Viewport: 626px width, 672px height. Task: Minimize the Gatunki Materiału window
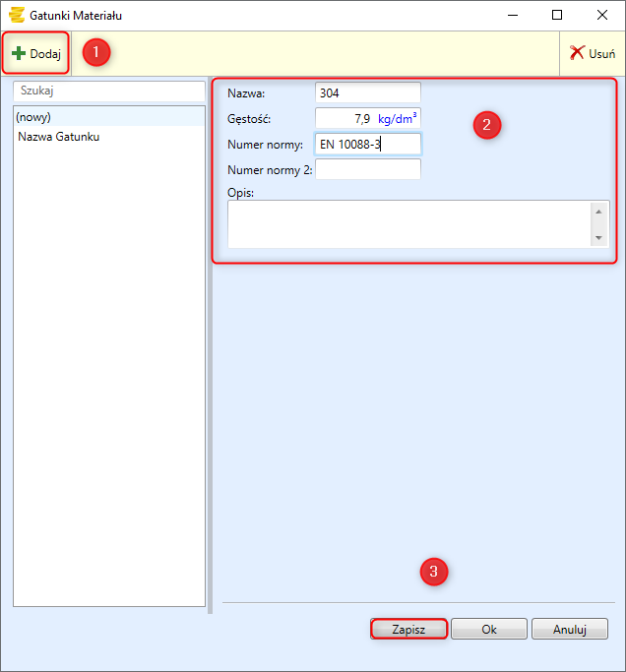(512, 15)
